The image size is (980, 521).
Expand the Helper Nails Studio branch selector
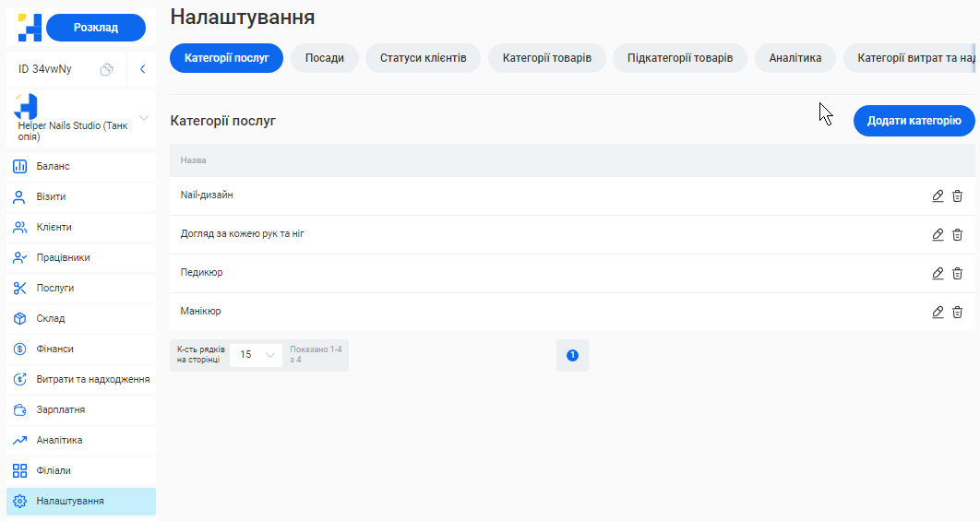[143, 118]
